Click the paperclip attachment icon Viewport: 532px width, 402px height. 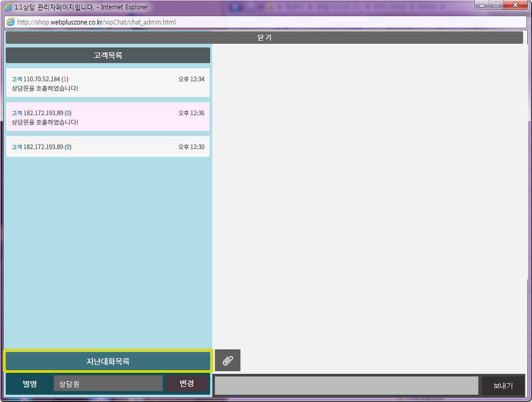tap(227, 360)
